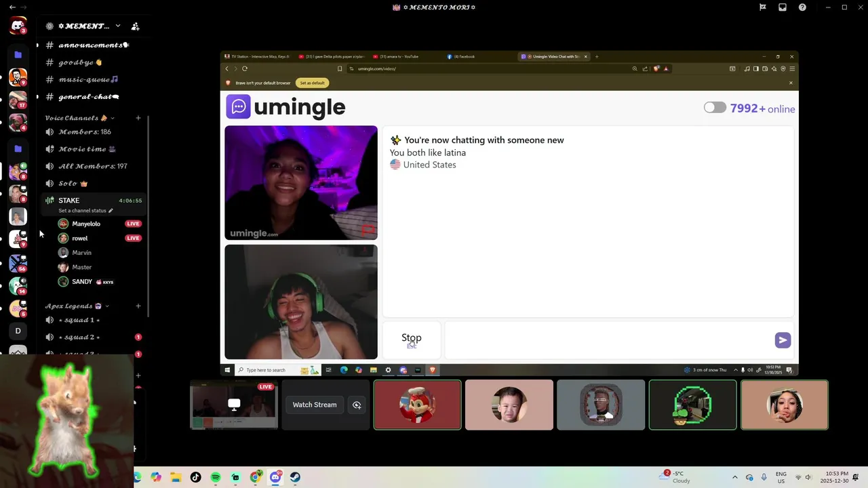Open server with 17 unread badge

point(18,100)
